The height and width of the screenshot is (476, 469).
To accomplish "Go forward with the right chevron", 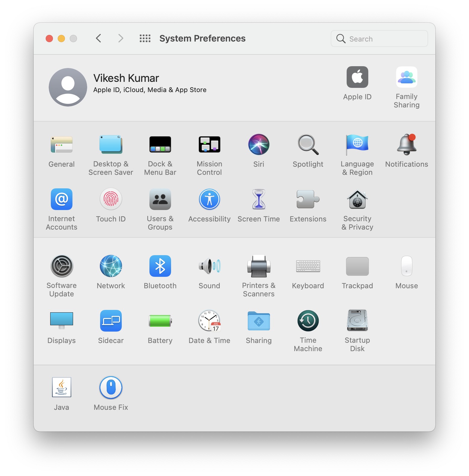I will click(x=121, y=39).
